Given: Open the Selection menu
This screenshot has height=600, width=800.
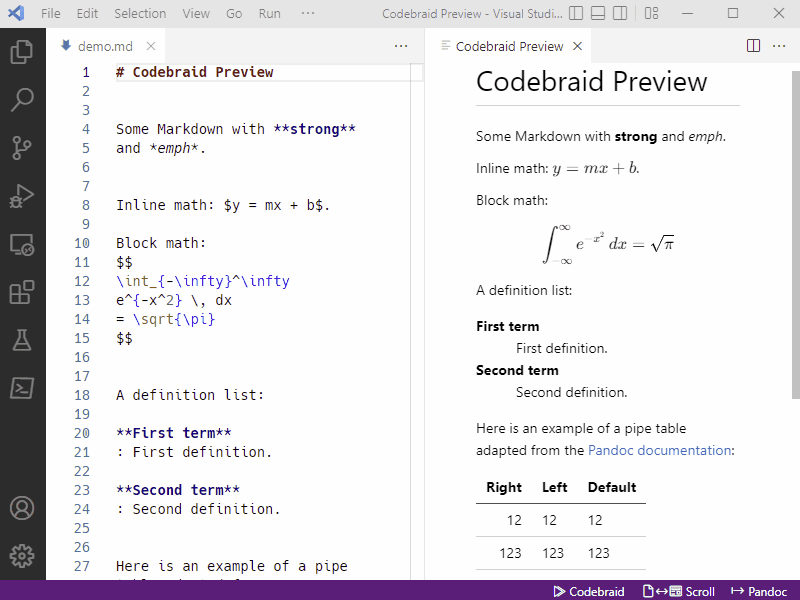Looking at the screenshot, I should click(x=140, y=13).
